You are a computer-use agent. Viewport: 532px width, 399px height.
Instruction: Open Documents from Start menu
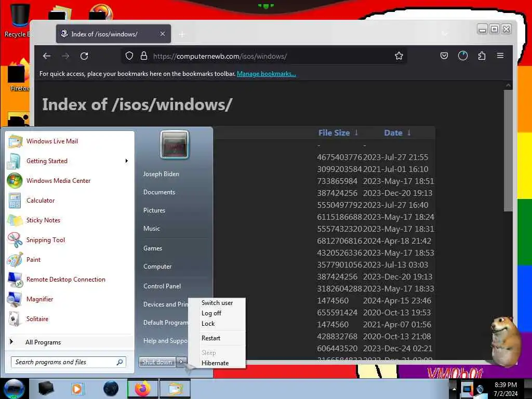[x=159, y=192]
